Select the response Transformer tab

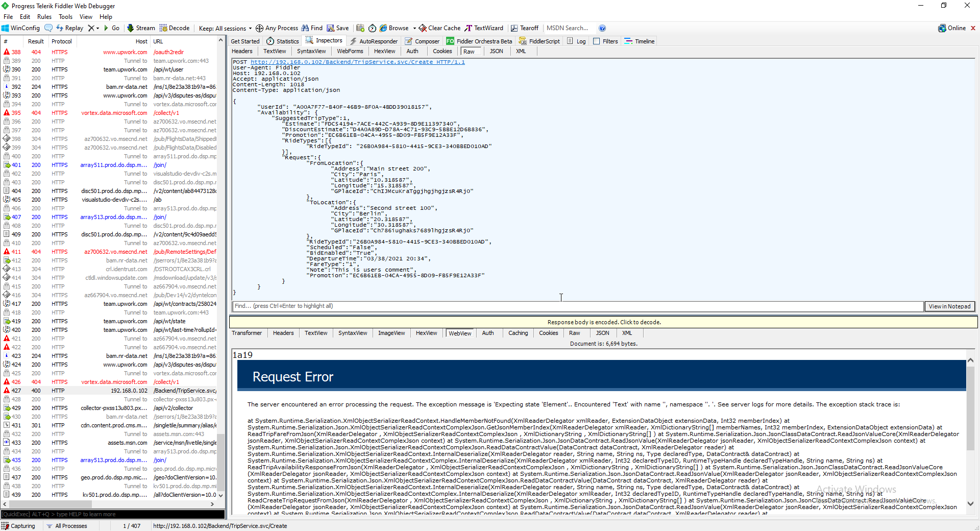[247, 333]
